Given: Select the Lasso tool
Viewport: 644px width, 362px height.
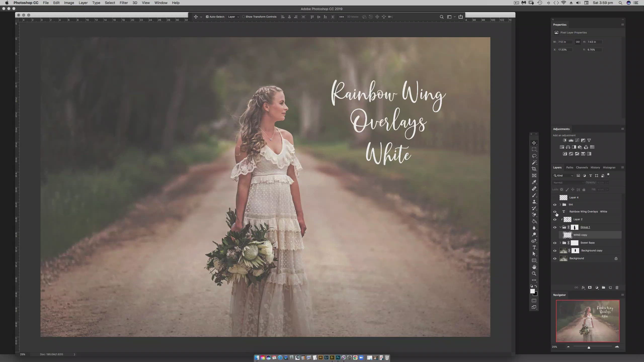Looking at the screenshot, I should pos(534,156).
